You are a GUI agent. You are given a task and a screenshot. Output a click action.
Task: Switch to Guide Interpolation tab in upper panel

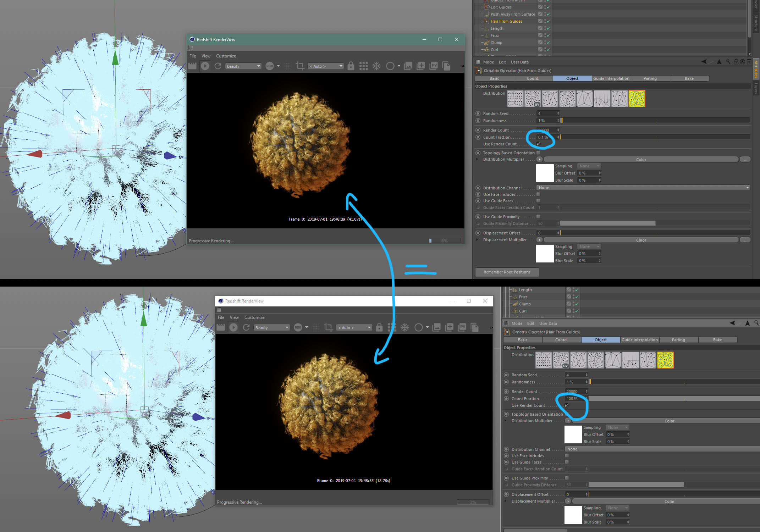[611, 78]
